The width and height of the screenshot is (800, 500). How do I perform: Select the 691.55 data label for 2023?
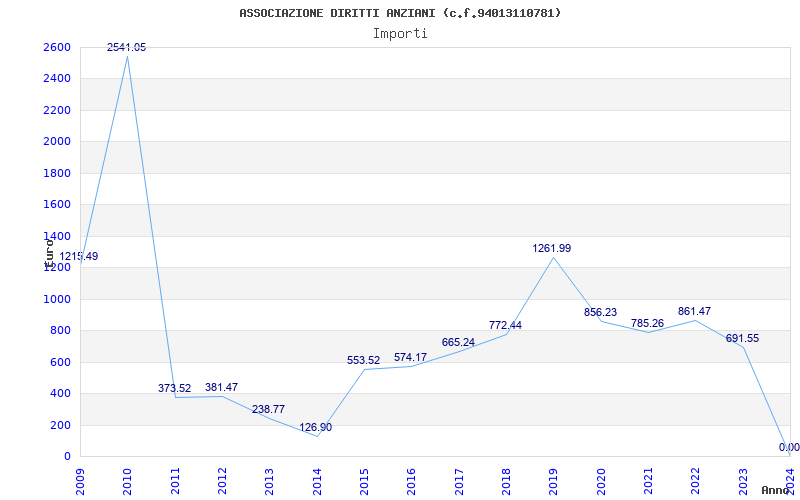point(742,338)
